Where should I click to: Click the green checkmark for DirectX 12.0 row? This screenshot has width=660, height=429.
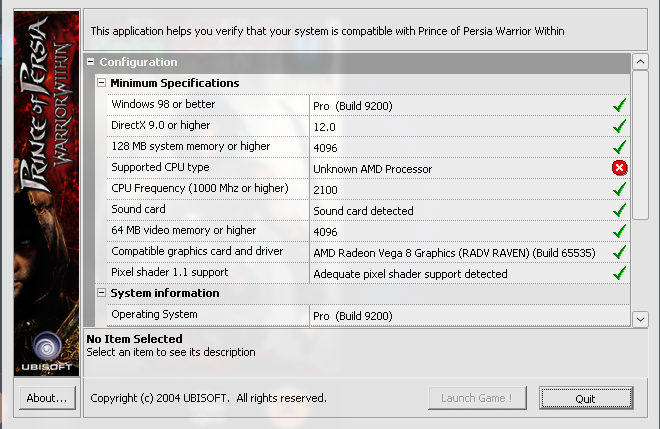click(620, 126)
